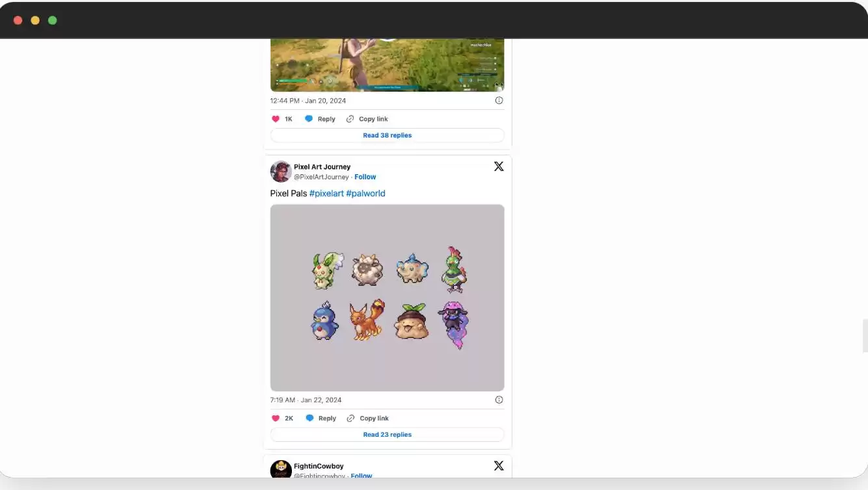This screenshot has width=868, height=490.
Task: Click the yellow minimize window button
Action: [x=35, y=20]
